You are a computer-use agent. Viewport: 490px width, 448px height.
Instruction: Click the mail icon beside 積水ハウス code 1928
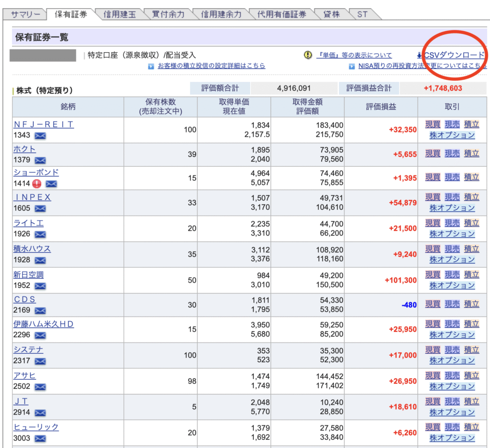[40, 260]
